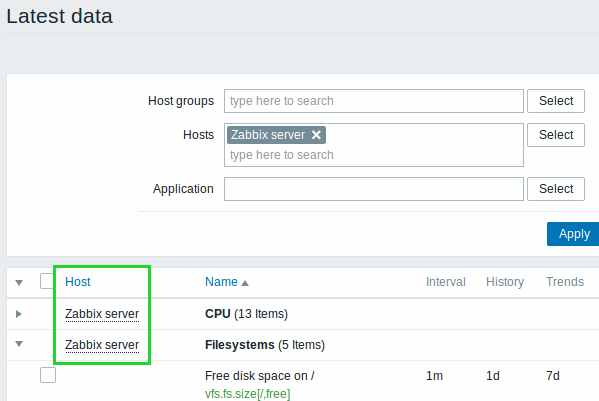Focus the Application input field
Screen dimensions: 599x401
pyautogui.click(x=374, y=189)
